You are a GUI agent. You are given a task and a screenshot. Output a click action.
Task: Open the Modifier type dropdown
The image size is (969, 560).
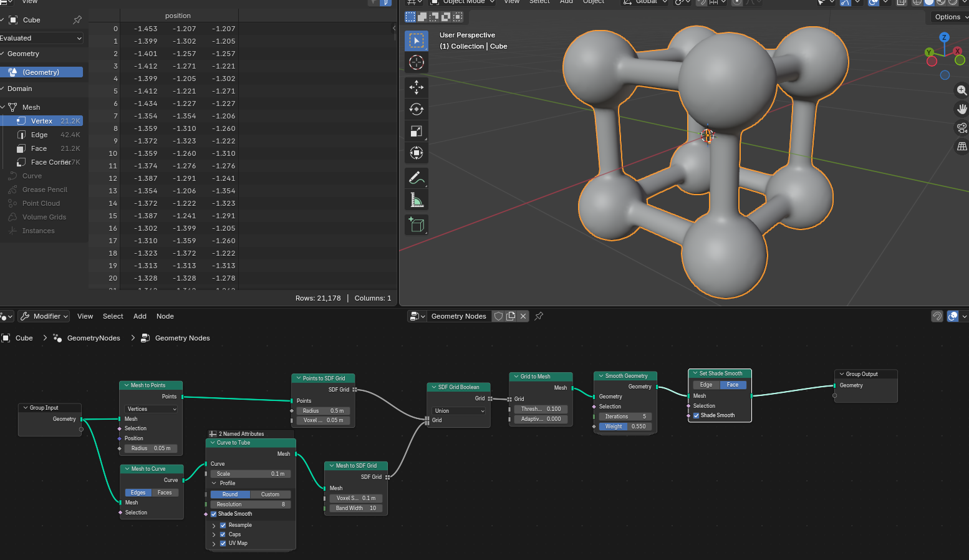44,316
